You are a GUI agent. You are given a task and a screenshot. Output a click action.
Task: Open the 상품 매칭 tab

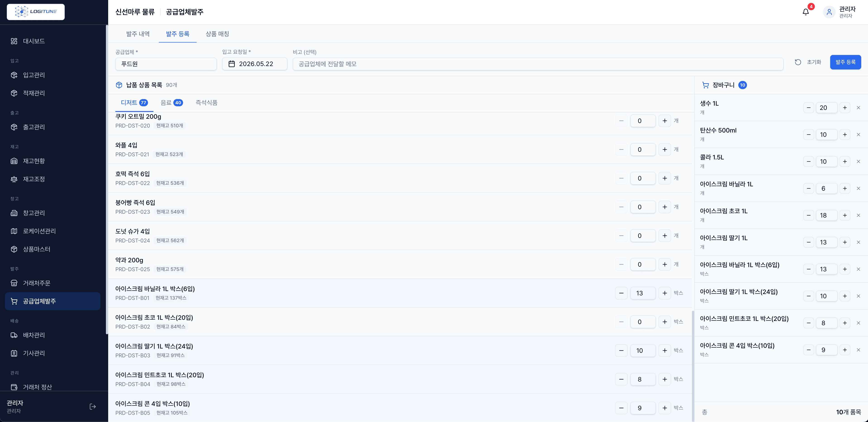217,34
